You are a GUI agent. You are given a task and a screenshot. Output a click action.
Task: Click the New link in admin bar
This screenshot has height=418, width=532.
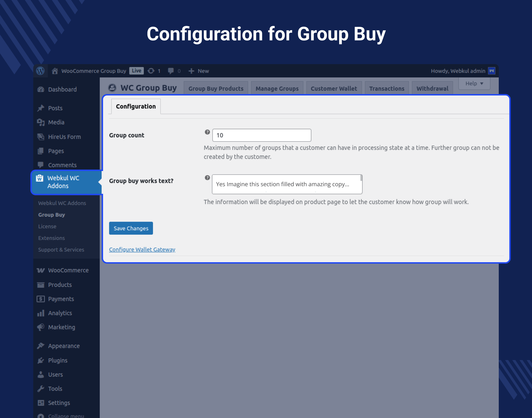[203, 71]
